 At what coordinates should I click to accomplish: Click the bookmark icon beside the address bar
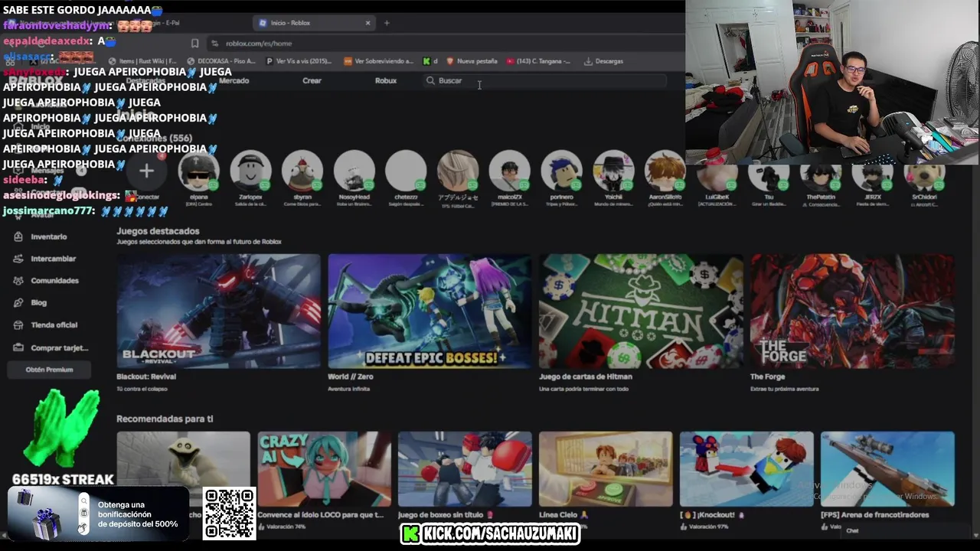pyautogui.click(x=194, y=44)
